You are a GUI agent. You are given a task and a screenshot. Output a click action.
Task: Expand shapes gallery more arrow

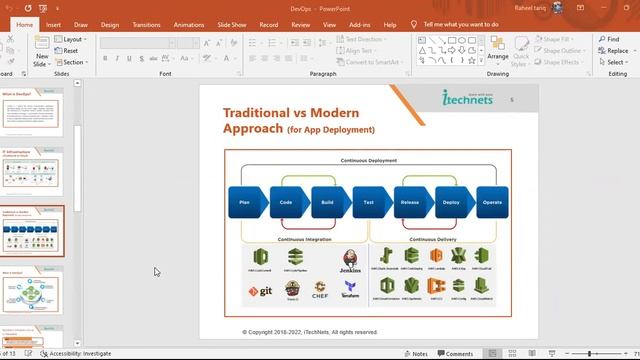pos(481,60)
